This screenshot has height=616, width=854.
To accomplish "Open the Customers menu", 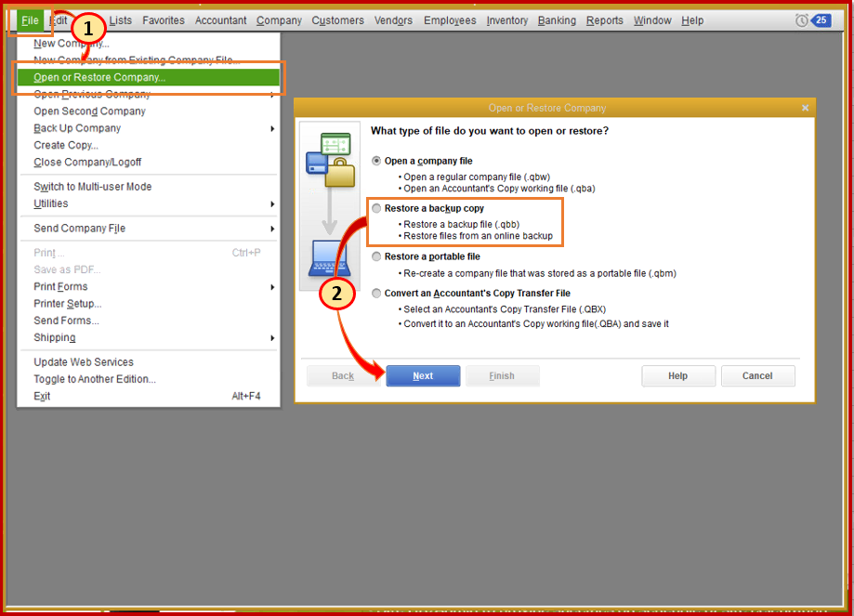I will (337, 20).
